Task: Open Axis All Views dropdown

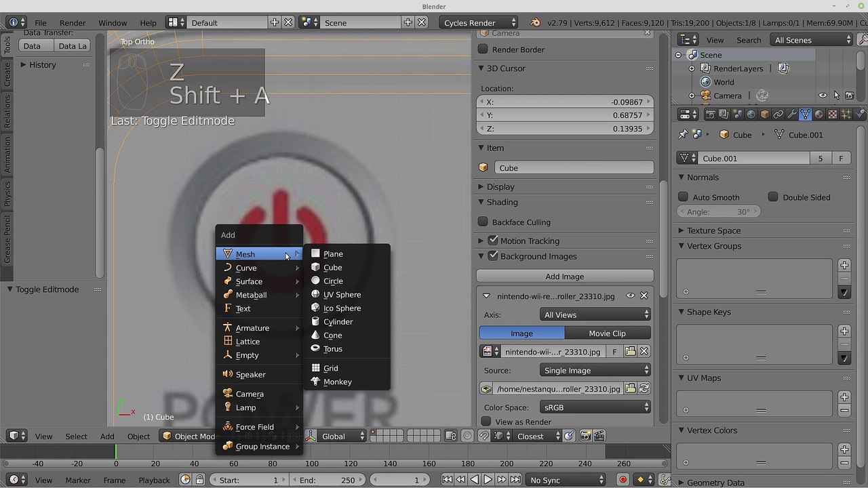Action: (595, 314)
